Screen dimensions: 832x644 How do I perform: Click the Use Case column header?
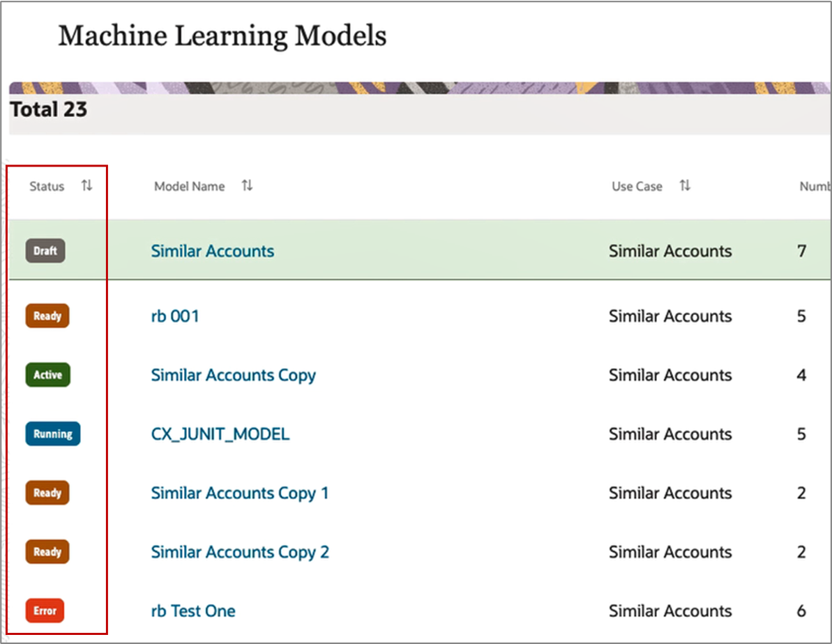[637, 186]
